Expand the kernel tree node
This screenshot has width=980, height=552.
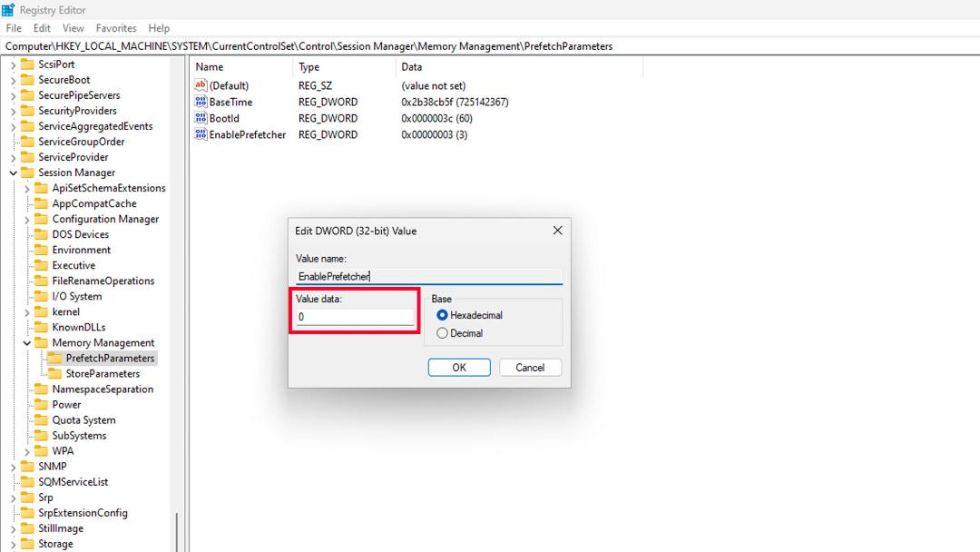tap(27, 312)
